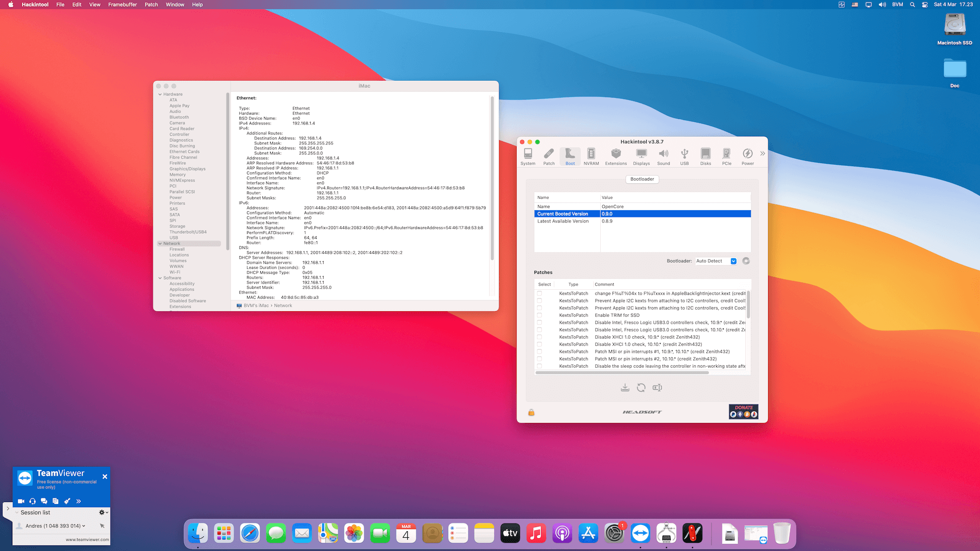Click the rename icon below the patch list
Image resolution: width=980 pixels, height=551 pixels.
[x=657, y=388]
